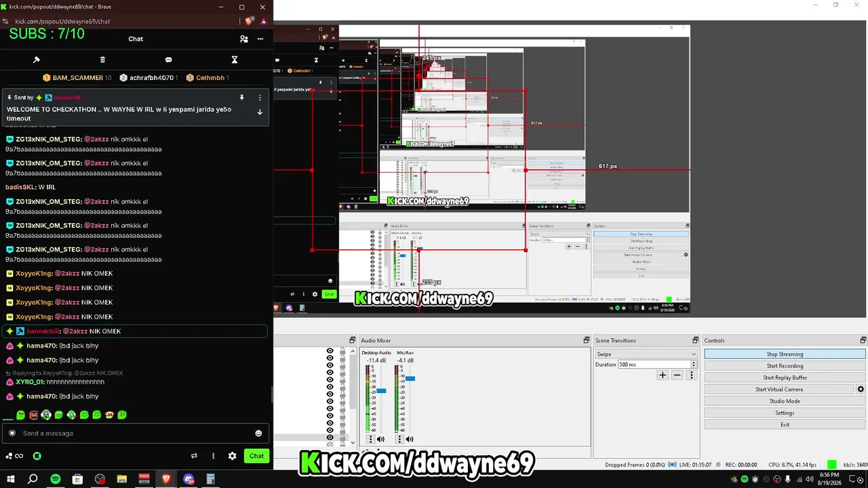Toggle visibility eye of the second source row
Screen dimensions: 868x488
tap(330, 359)
